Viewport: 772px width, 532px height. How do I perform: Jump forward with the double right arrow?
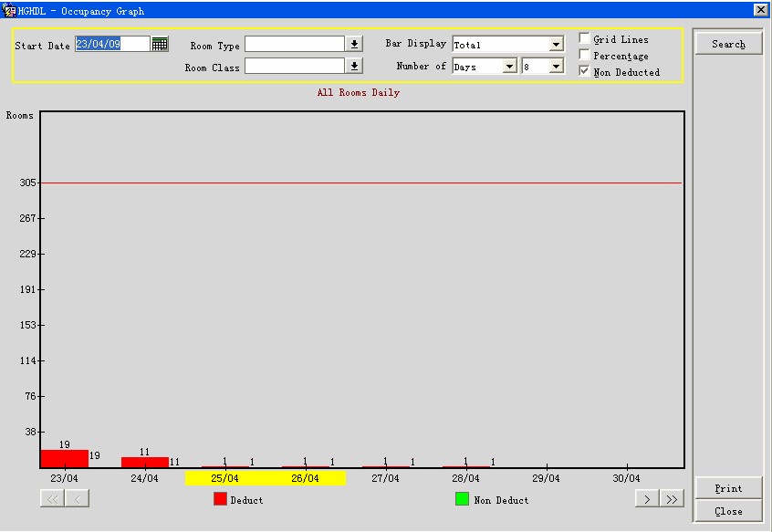(672, 498)
